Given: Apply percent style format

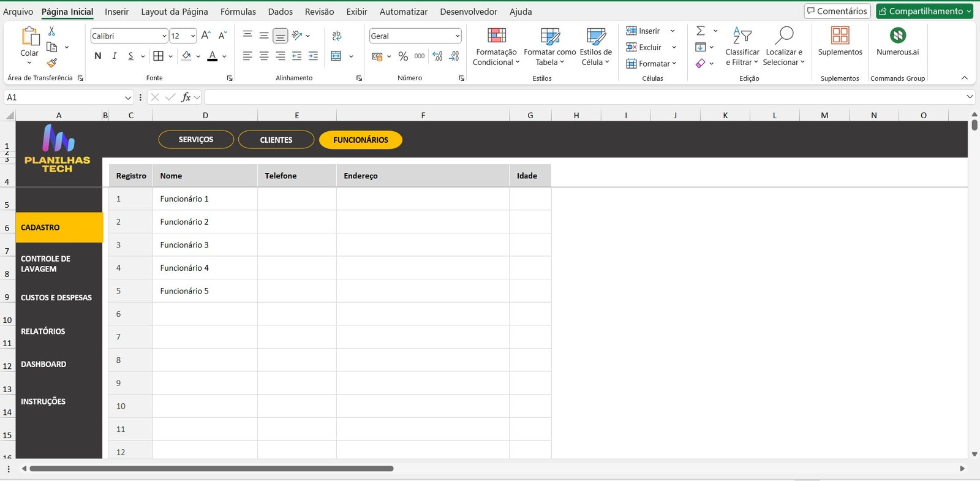Looking at the screenshot, I should [403, 56].
